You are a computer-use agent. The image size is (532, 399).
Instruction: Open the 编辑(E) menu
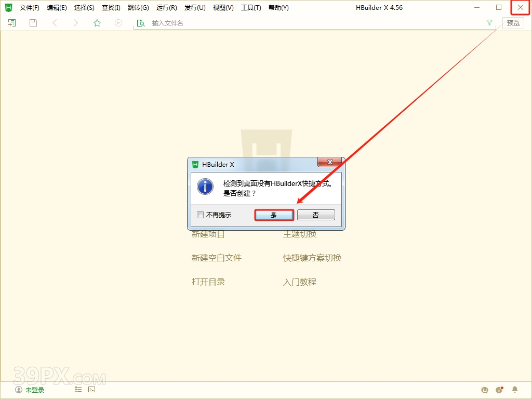[x=57, y=8]
